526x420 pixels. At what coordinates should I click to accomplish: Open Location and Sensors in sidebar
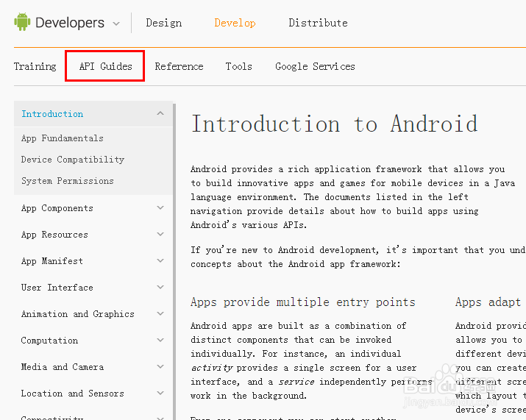72,394
